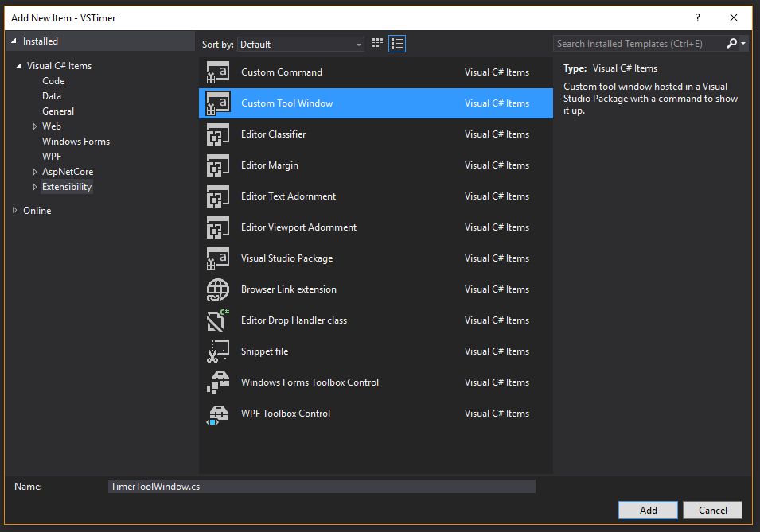
Task: Select the Windows Forms category
Action: pos(76,142)
